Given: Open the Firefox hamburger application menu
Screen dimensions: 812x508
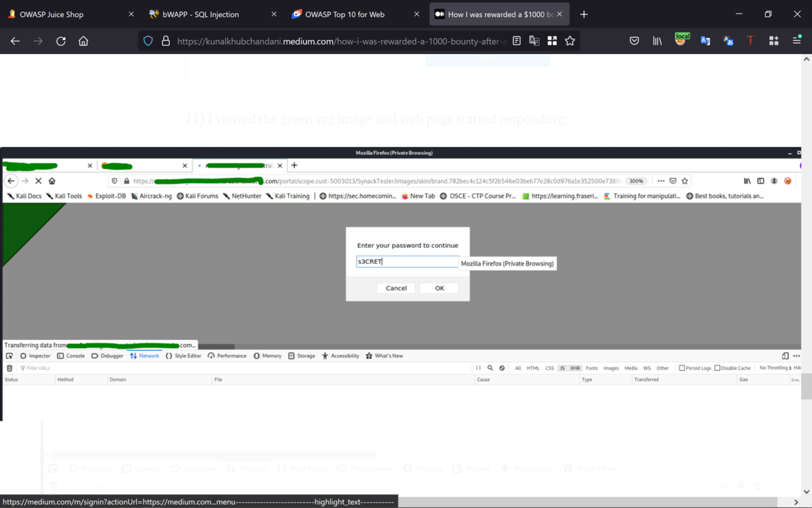Looking at the screenshot, I should [796, 41].
